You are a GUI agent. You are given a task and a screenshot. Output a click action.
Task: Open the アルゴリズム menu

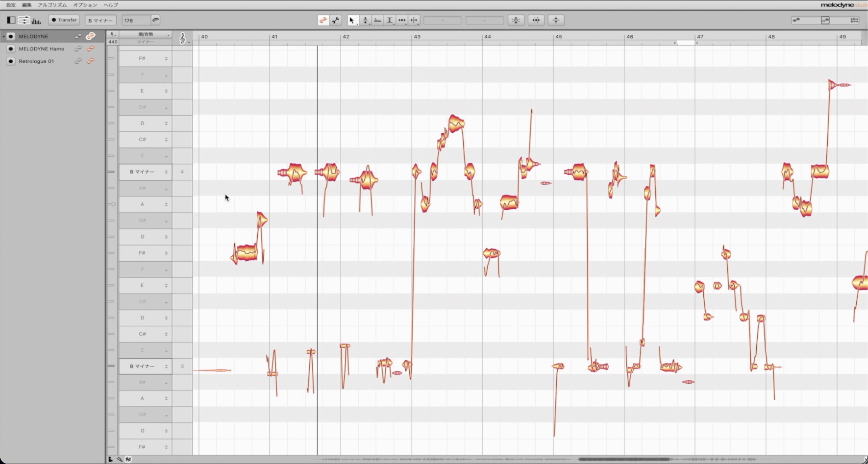(x=52, y=5)
